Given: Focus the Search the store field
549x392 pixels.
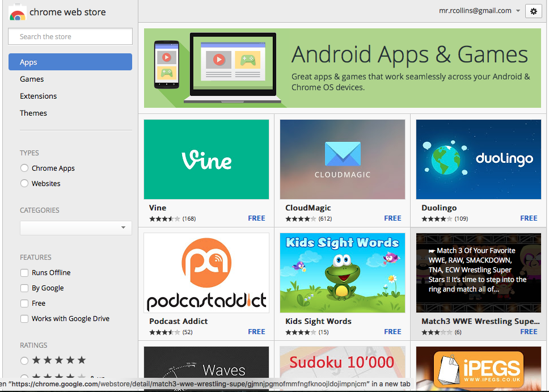Looking at the screenshot, I should tap(70, 36).
